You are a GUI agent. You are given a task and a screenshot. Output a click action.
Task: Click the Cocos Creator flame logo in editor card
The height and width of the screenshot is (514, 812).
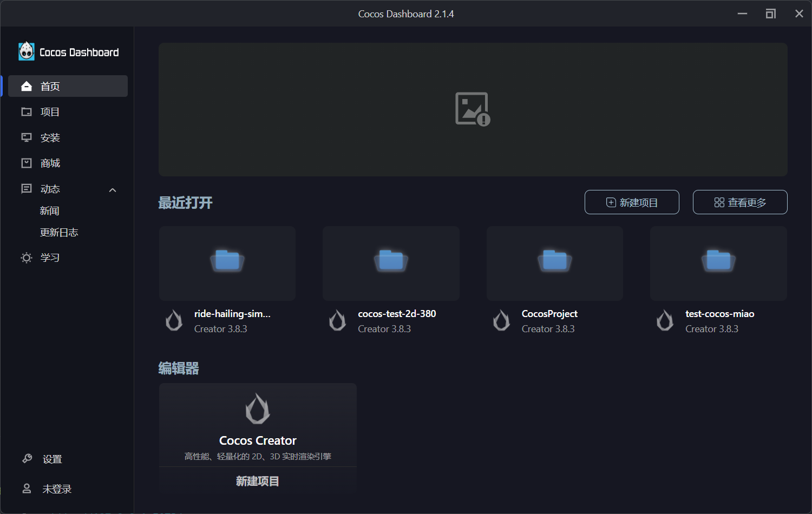coord(258,408)
